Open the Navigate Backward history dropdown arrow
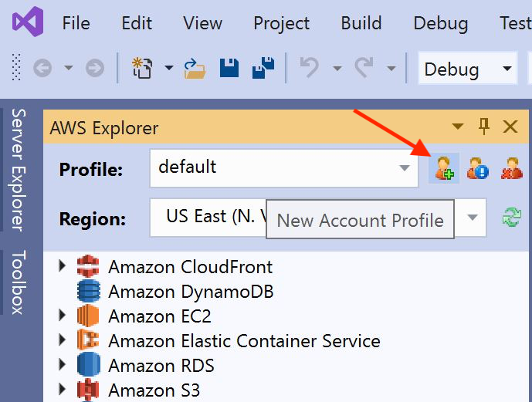 [69, 68]
